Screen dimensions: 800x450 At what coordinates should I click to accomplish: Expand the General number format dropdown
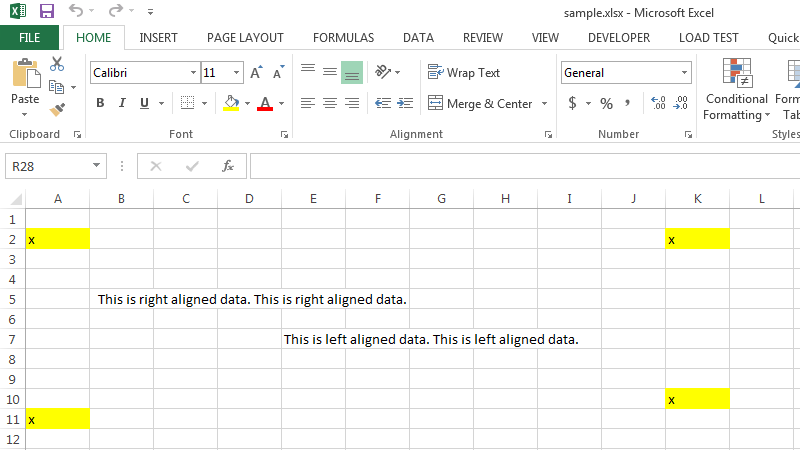684,73
